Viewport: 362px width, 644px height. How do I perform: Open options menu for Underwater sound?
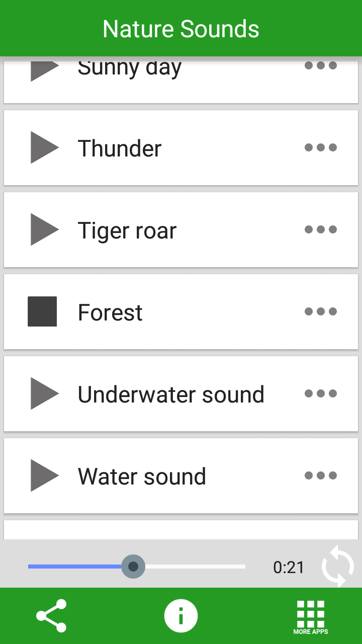click(x=321, y=393)
